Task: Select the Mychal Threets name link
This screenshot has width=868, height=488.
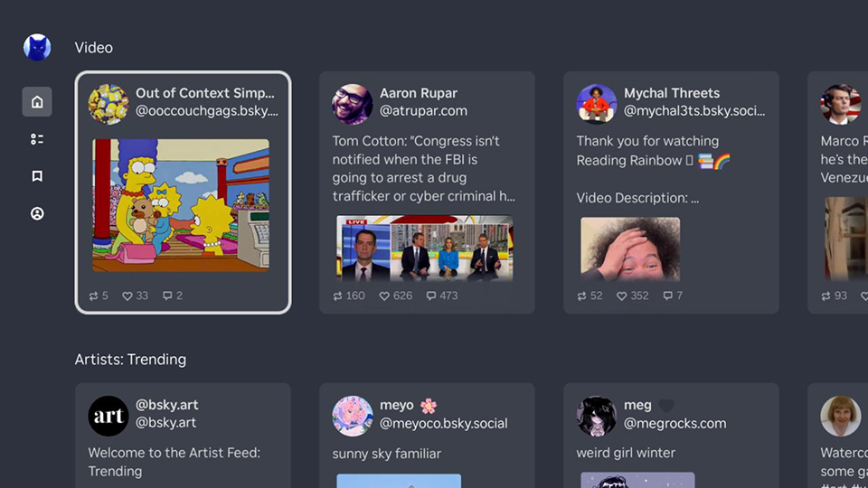Action: click(x=672, y=93)
